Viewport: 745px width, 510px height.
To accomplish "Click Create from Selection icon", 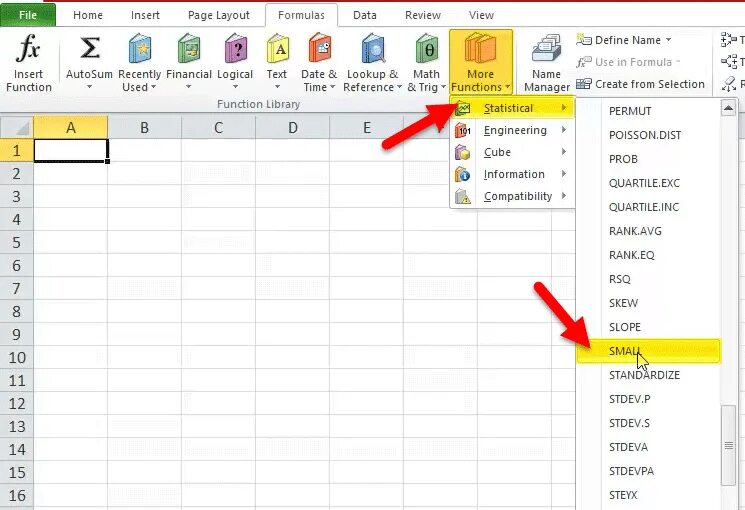I will pyautogui.click(x=584, y=84).
